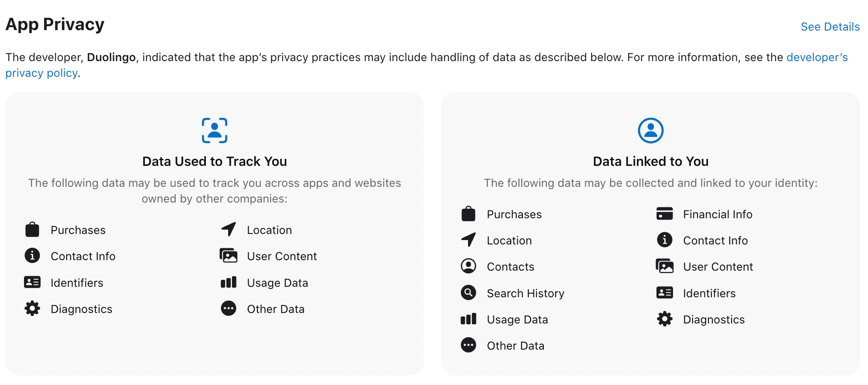Image resolution: width=868 pixels, height=385 pixels.
Task: Click the Diagnostics gear icon in the left panel
Action: [32, 309]
